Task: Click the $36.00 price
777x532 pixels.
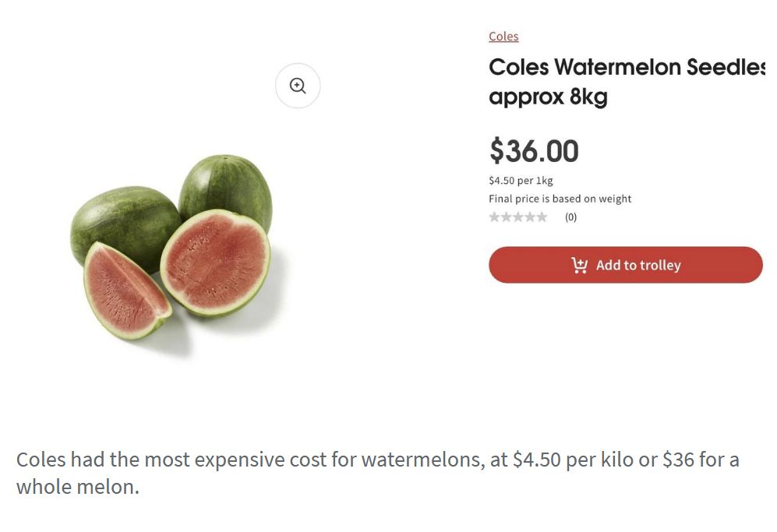Action: tap(534, 151)
